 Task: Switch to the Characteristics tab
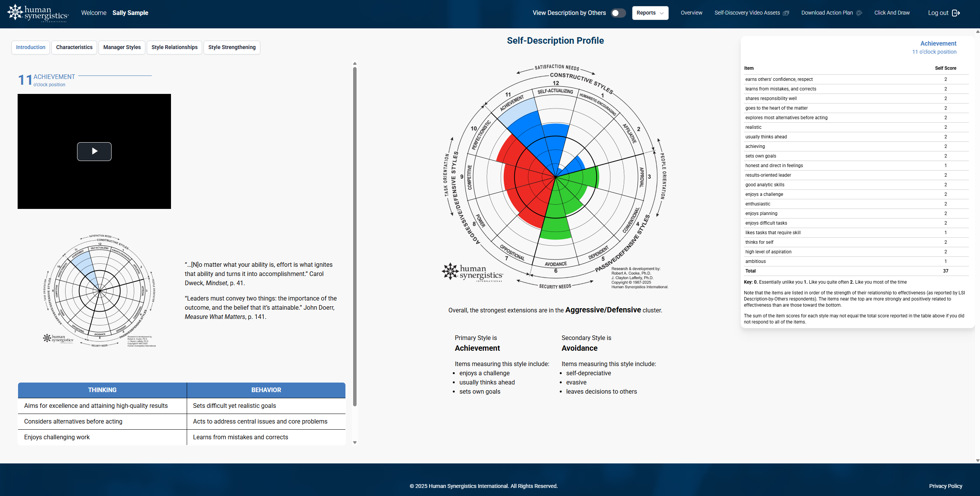coord(74,47)
